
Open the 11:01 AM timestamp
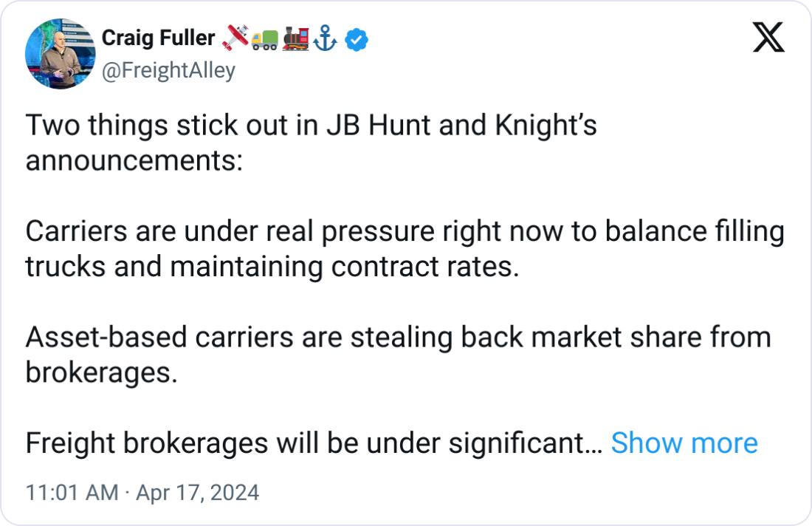72,493
